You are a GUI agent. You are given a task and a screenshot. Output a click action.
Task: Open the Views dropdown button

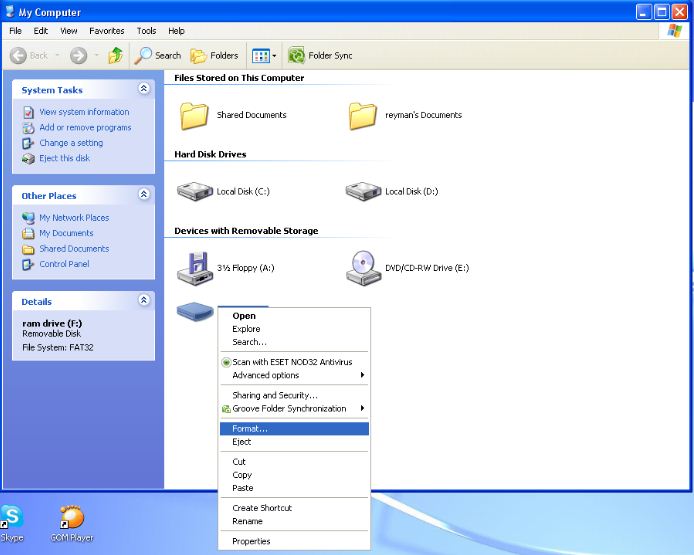tap(263, 56)
